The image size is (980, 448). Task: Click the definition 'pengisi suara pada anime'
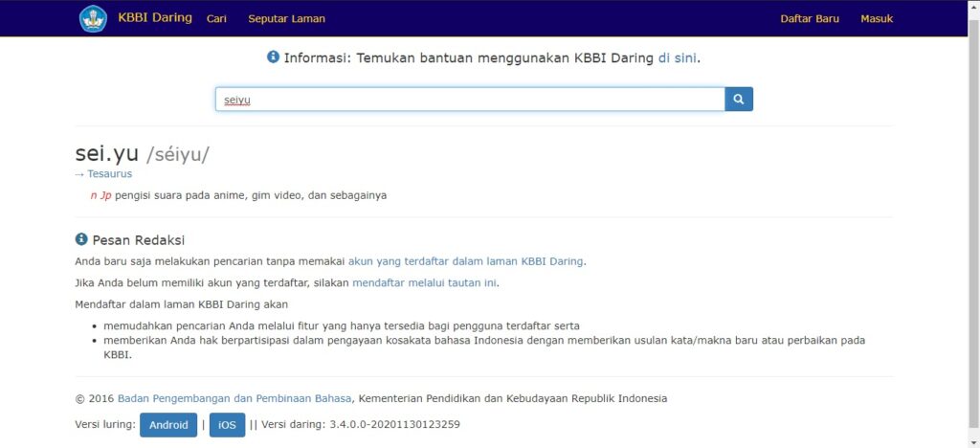(181, 195)
